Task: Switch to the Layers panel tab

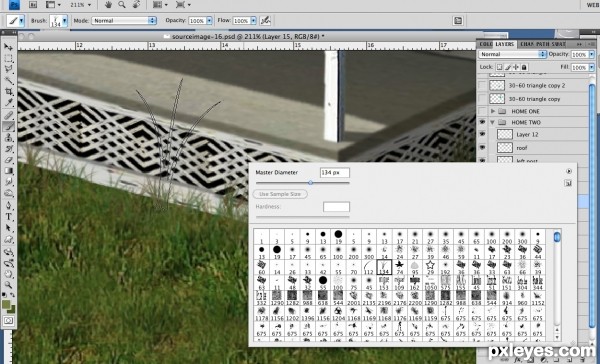Action: click(x=505, y=44)
